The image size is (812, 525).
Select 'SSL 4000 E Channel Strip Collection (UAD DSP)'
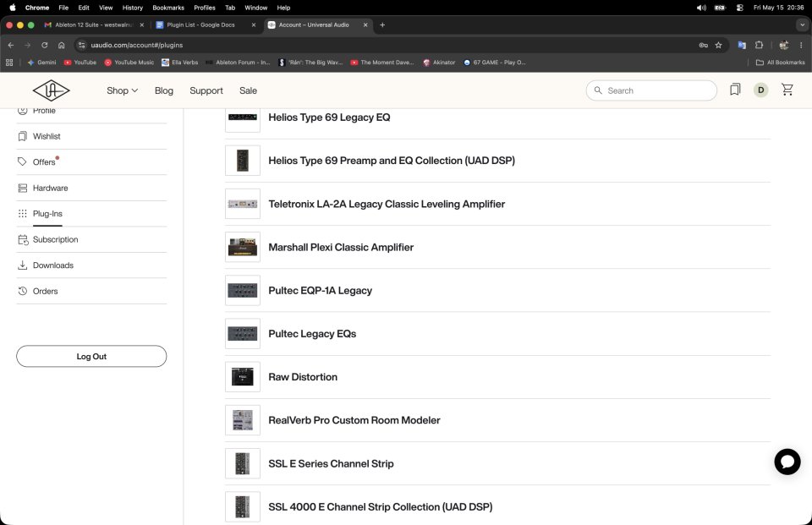(380, 507)
